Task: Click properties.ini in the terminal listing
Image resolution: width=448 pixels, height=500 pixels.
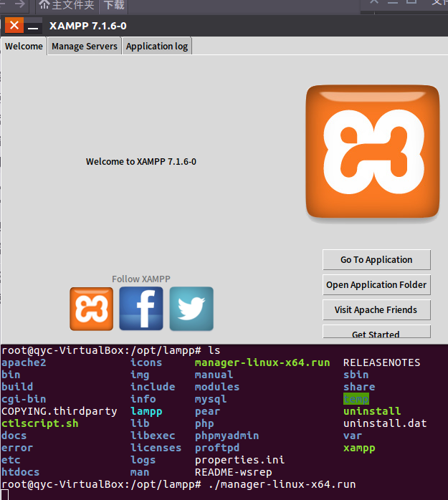Action: (x=239, y=460)
